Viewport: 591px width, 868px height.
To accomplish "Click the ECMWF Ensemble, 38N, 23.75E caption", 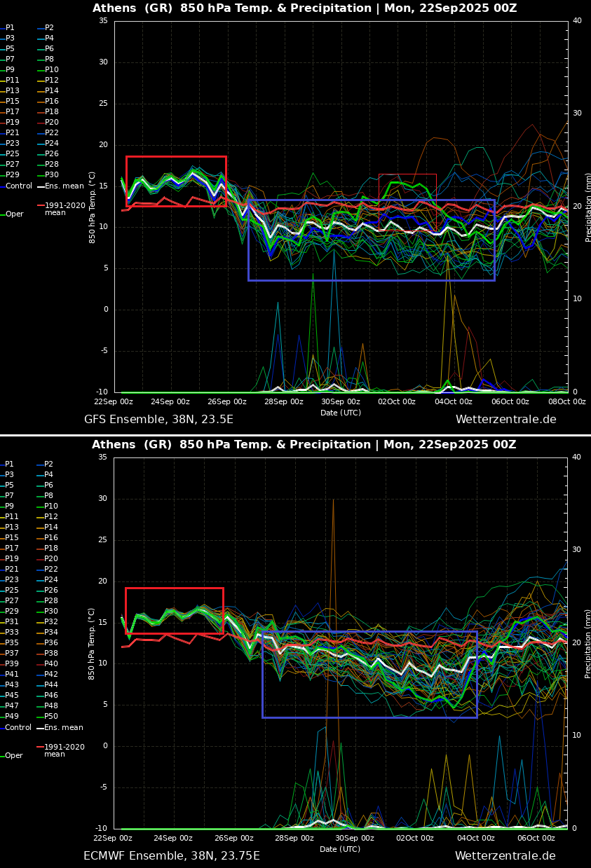I will click(171, 856).
